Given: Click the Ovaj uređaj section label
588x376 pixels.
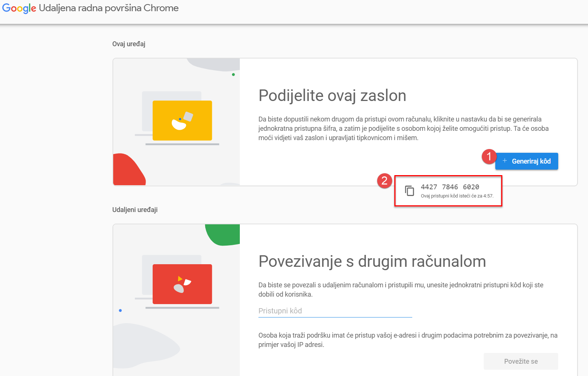Looking at the screenshot, I should point(129,44).
